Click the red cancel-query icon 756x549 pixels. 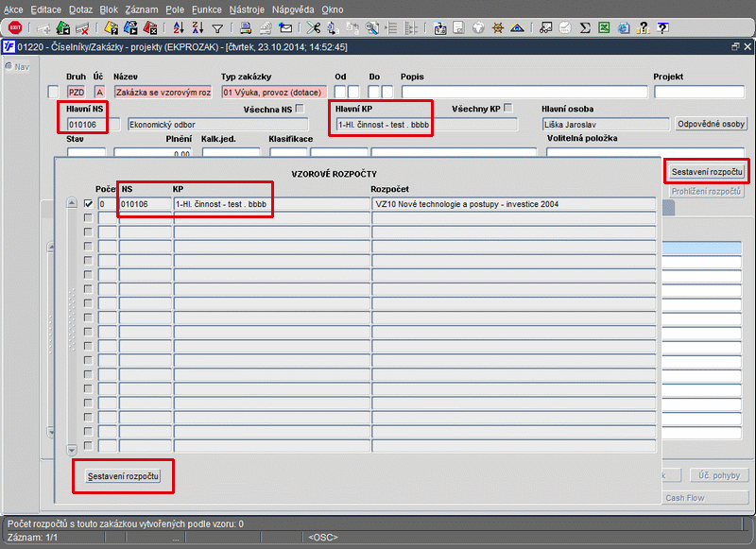[x=150, y=28]
